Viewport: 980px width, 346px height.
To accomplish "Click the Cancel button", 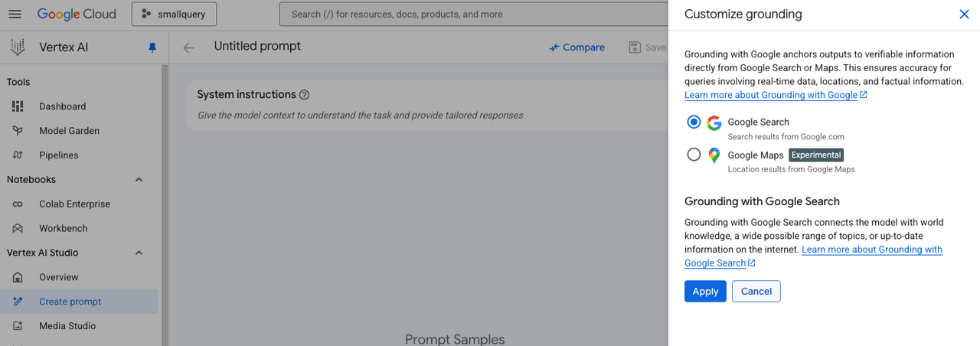I will (756, 291).
